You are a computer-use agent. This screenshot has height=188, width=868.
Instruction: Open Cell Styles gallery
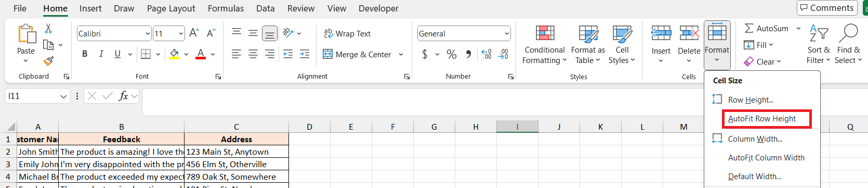click(622, 45)
